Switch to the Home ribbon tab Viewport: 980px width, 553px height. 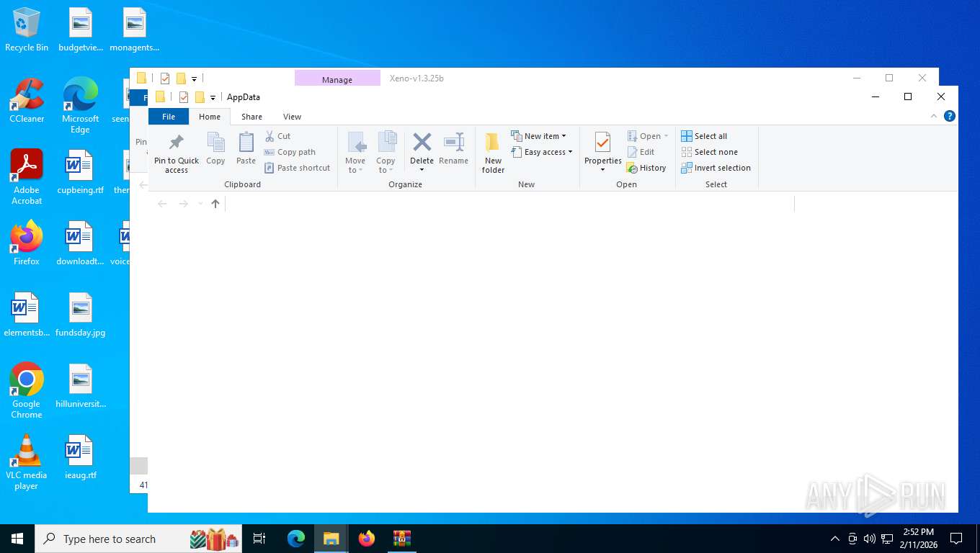tap(210, 117)
